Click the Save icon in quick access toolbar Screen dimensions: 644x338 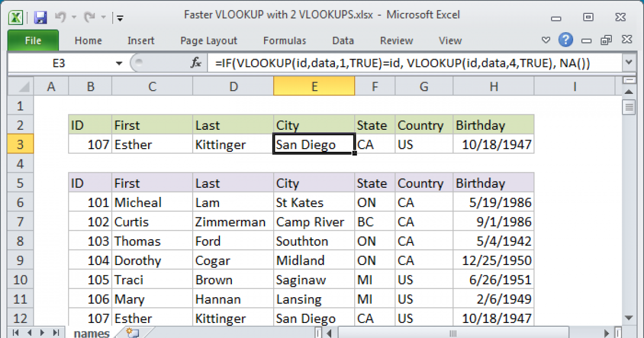(x=40, y=18)
